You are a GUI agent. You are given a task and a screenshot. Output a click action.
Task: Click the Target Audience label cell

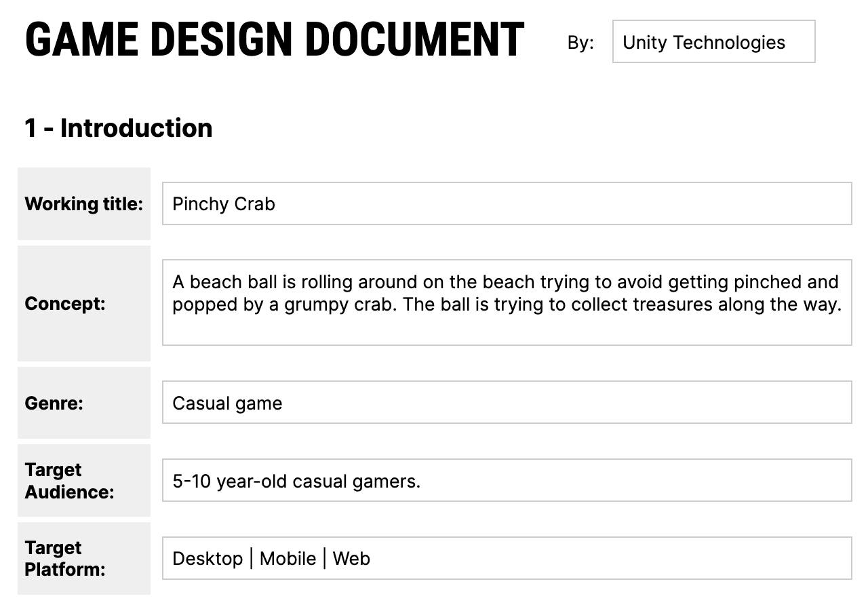click(84, 481)
